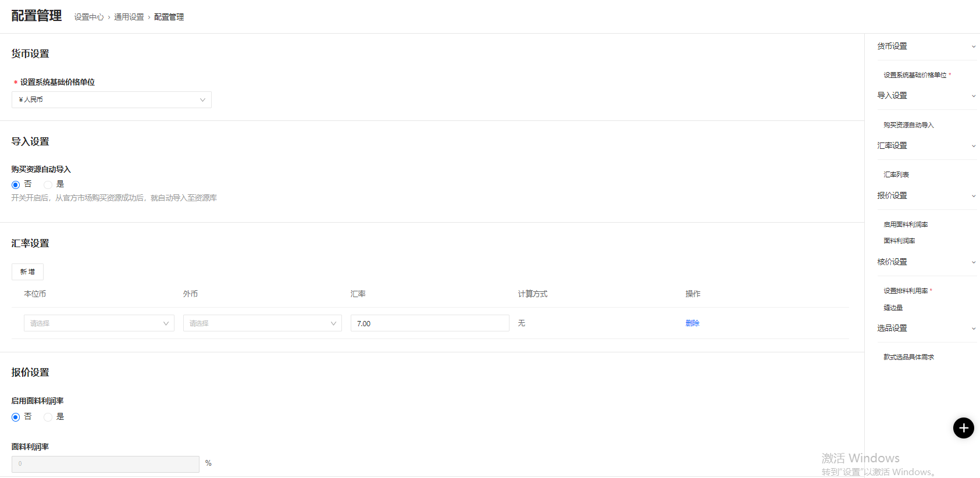
Task: Click 设置中心 in the breadcrumb
Action: pyautogui.click(x=89, y=17)
